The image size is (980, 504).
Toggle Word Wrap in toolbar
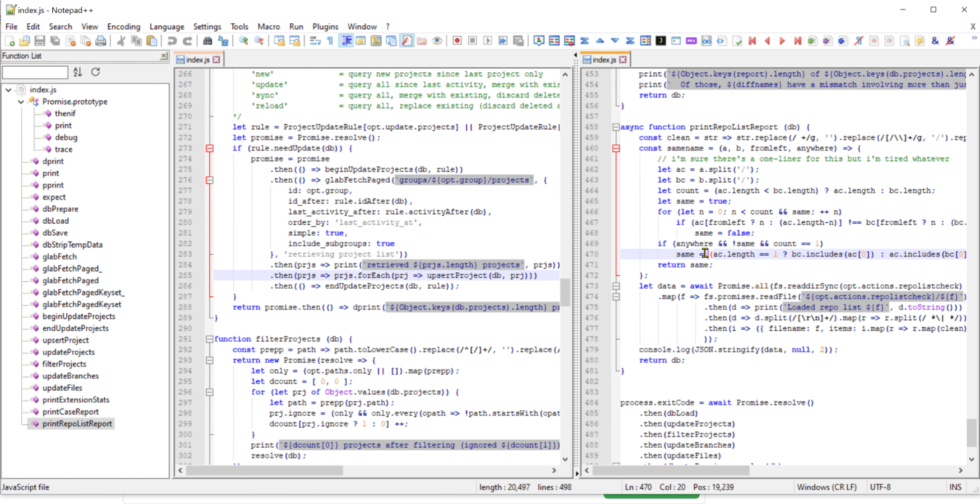[x=315, y=41]
